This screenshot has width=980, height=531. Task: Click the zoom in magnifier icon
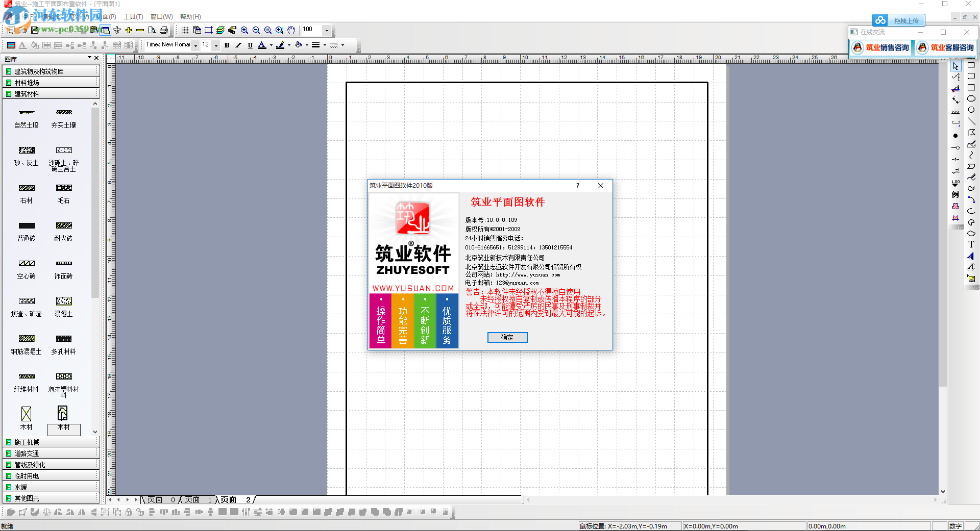tap(244, 30)
